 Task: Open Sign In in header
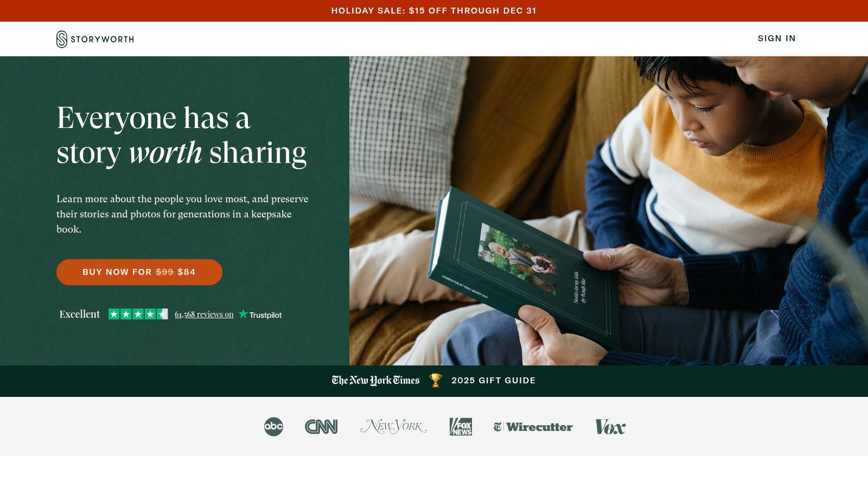[x=777, y=38]
